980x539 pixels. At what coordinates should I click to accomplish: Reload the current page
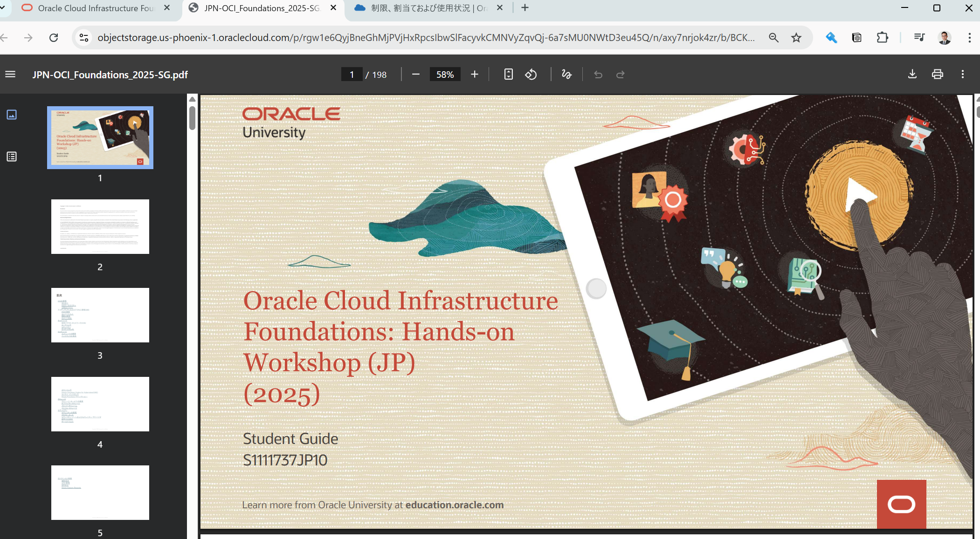coord(54,38)
